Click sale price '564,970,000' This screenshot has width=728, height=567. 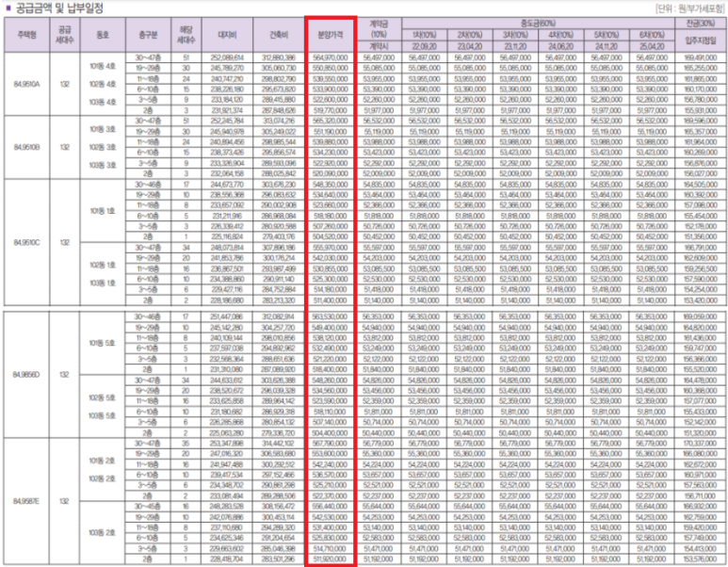coord(331,57)
